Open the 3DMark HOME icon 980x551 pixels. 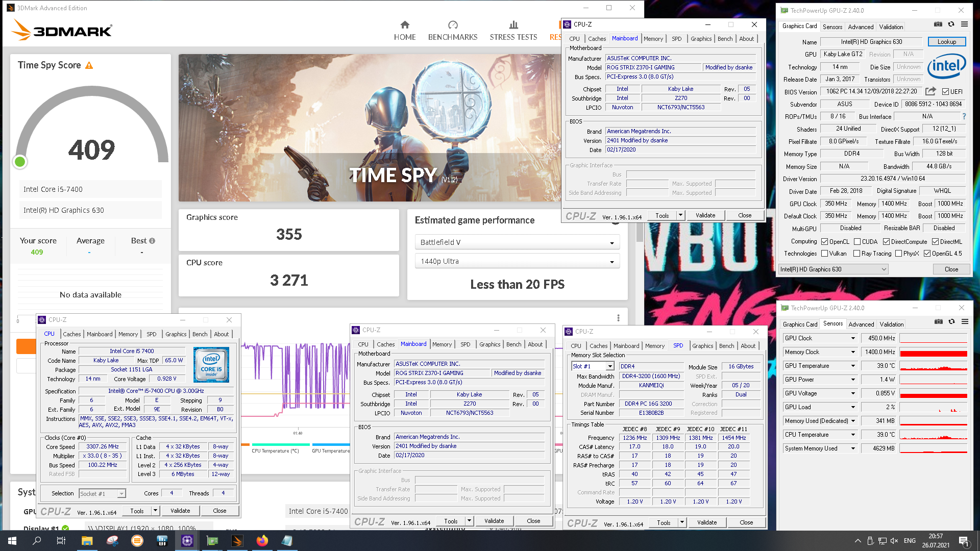(x=405, y=25)
